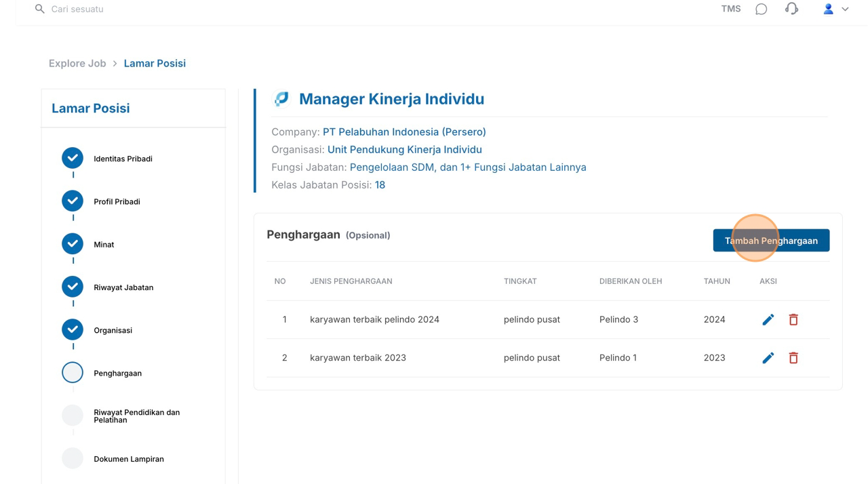
Task: Open Dokumen Lampiran step
Action: pyautogui.click(x=128, y=459)
